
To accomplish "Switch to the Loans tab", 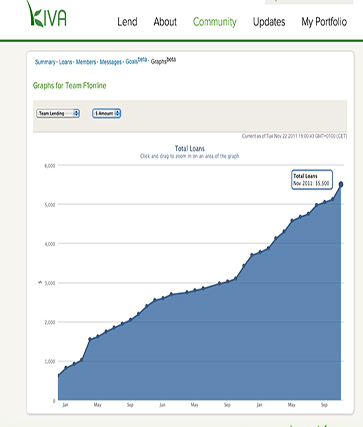I will point(65,62).
